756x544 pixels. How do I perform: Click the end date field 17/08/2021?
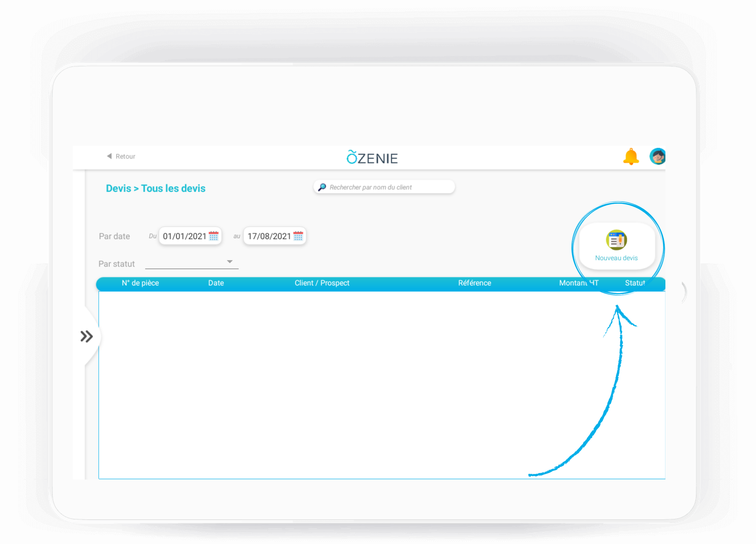pyautogui.click(x=275, y=236)
